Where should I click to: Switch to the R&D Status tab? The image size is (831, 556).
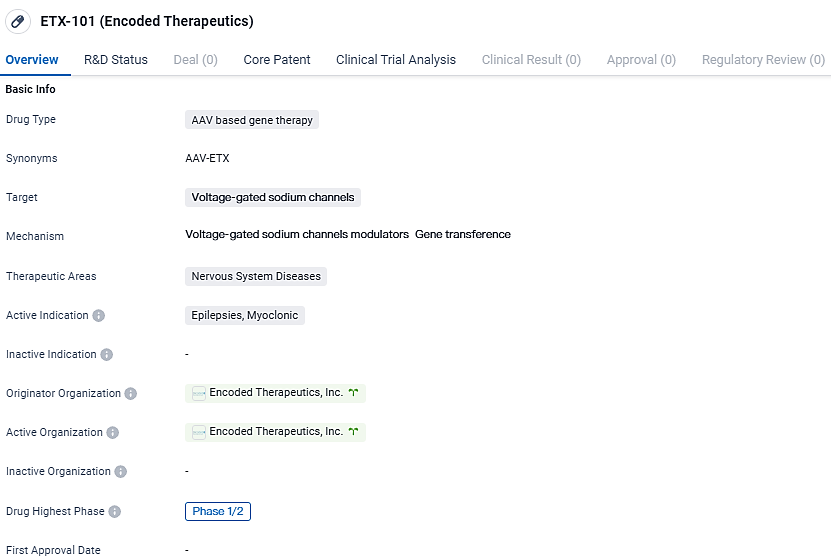tap(115, 60)
